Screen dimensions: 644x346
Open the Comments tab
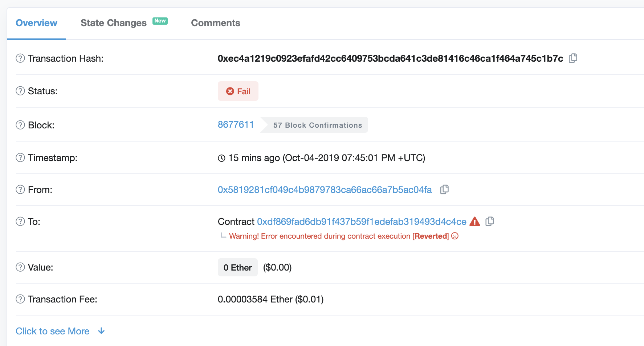tap(215, 23)
